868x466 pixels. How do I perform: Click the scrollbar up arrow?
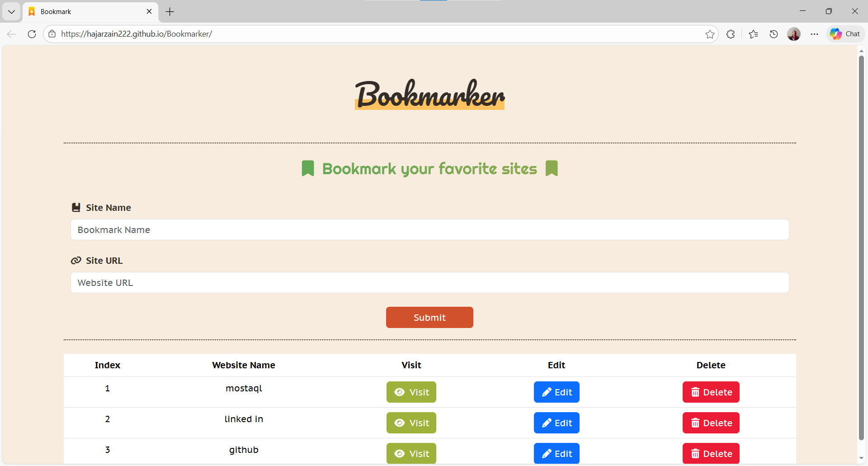click(x=862, y=51)
